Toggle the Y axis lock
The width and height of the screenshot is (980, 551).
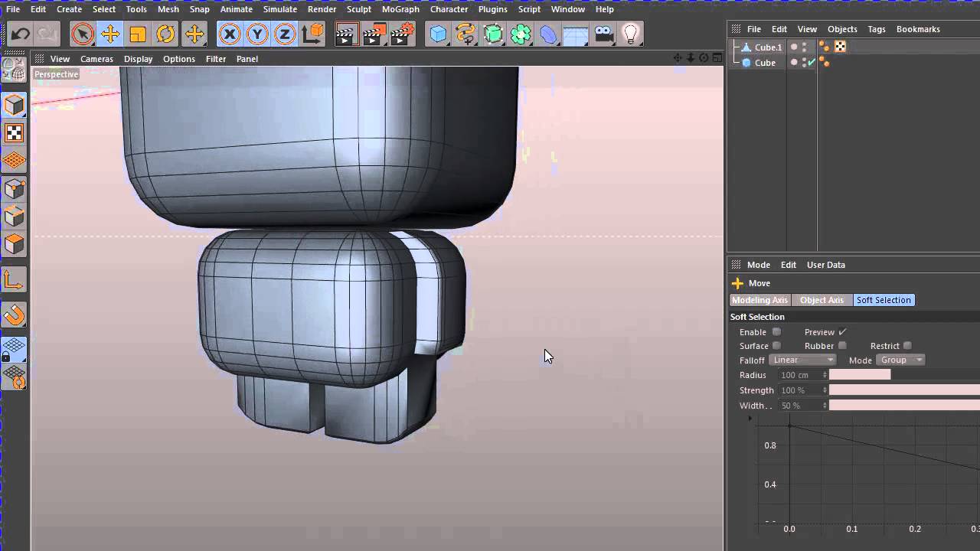coord(257,34)
